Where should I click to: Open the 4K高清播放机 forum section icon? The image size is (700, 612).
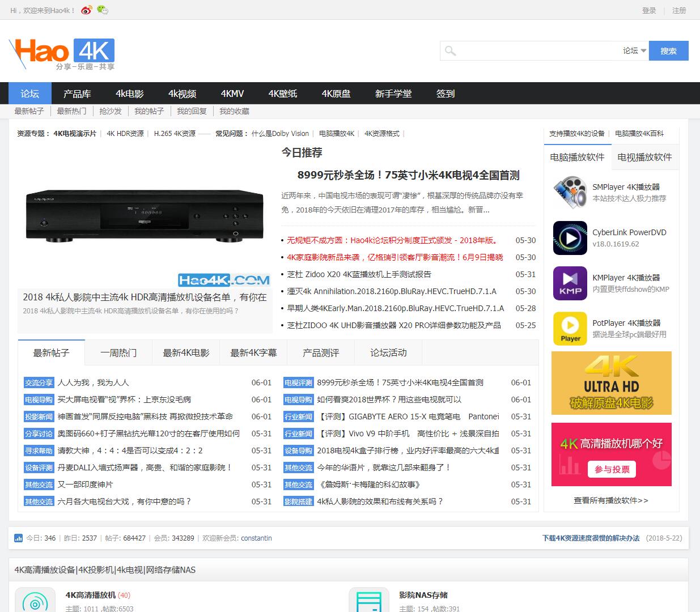(x=35, y=600)
